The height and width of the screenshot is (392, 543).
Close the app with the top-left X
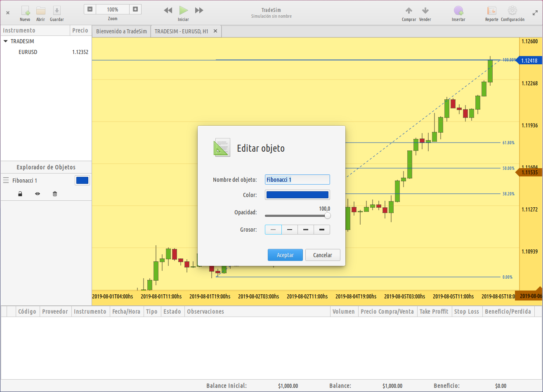coord(7,13)
